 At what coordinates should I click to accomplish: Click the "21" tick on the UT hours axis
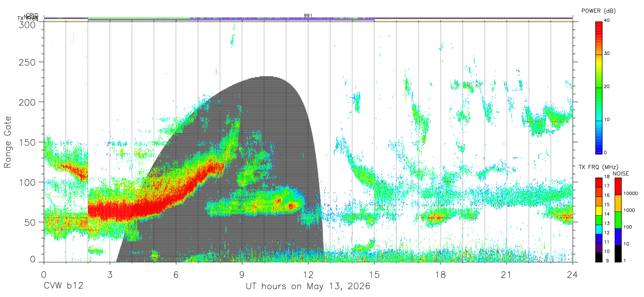coord(506,274)
